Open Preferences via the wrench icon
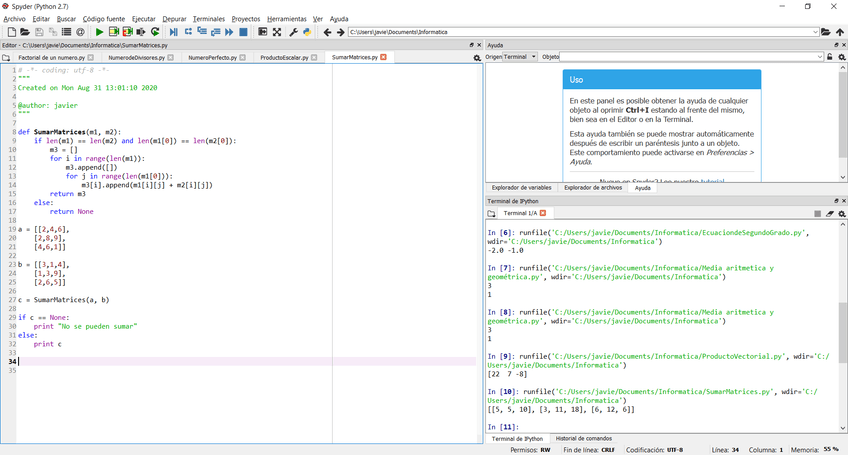Screen dimensions: 848x455 [x=293, y=32]
